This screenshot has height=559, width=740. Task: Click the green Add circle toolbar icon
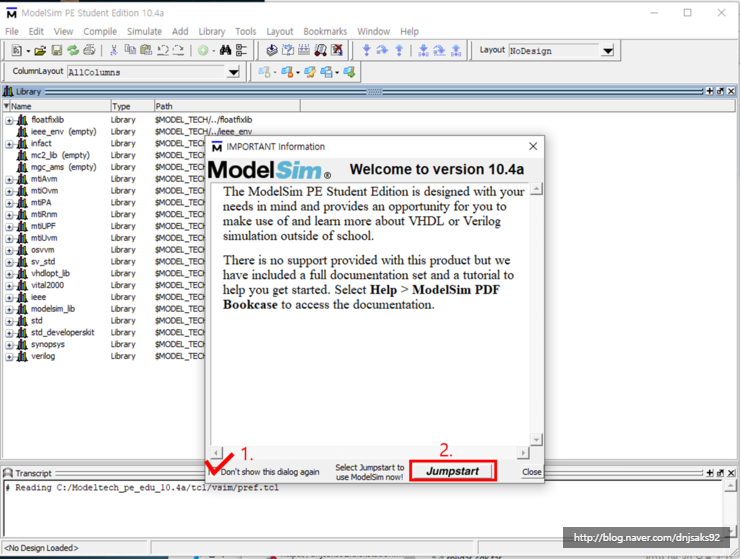pyautogui.click(x=203, y=51)
